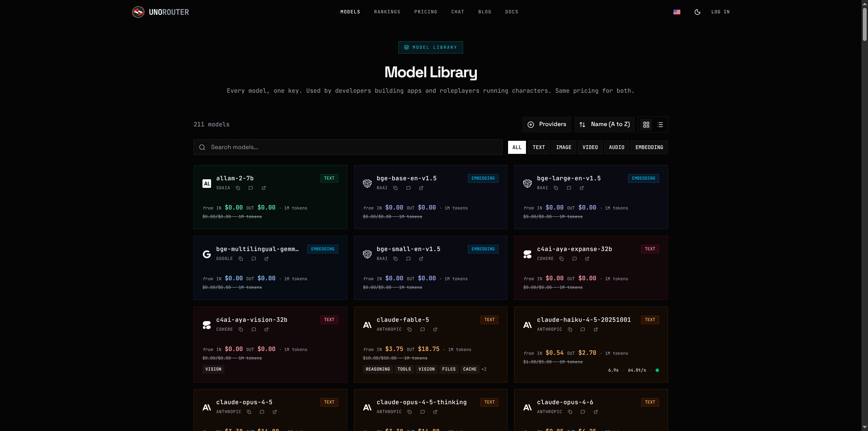
Task: Open chat for allam-2-7b
Action: [x=251, y=188]
